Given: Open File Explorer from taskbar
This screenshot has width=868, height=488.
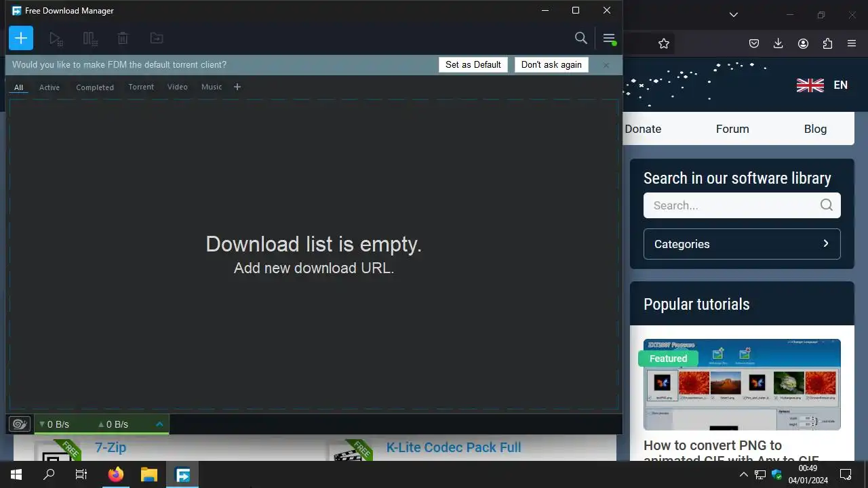Looking at the screenshot, I should [x=149, y=474].
